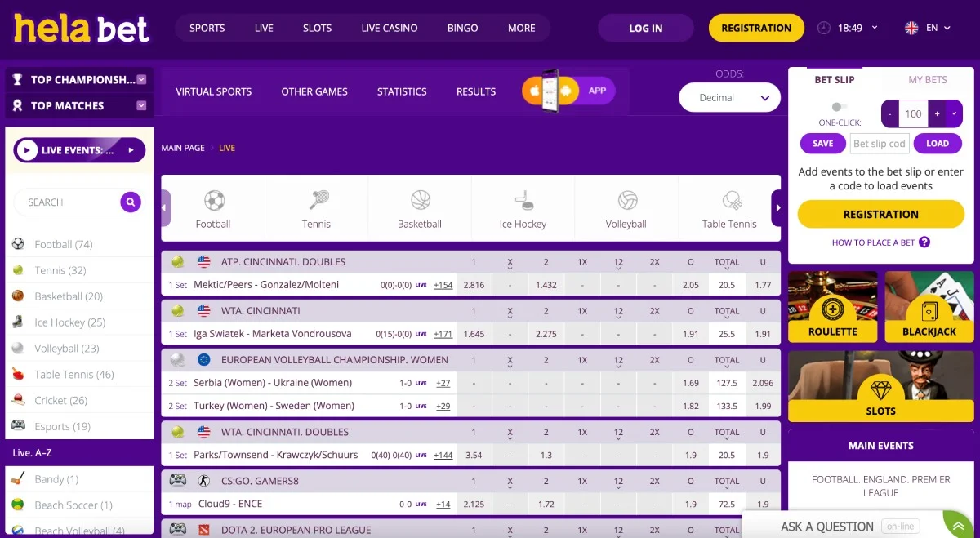980x538 pixels.
Task: Expand +144 markets for Parks/Townsend match
Action: [x=443, y=455]
